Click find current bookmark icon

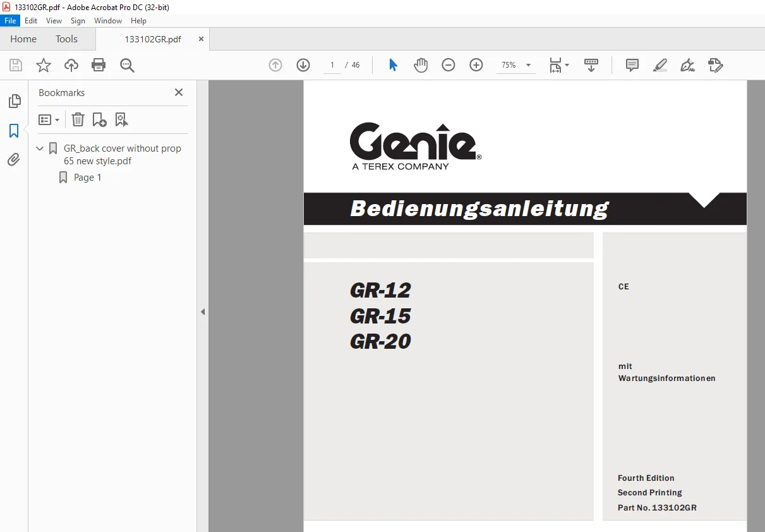(121, 119)
